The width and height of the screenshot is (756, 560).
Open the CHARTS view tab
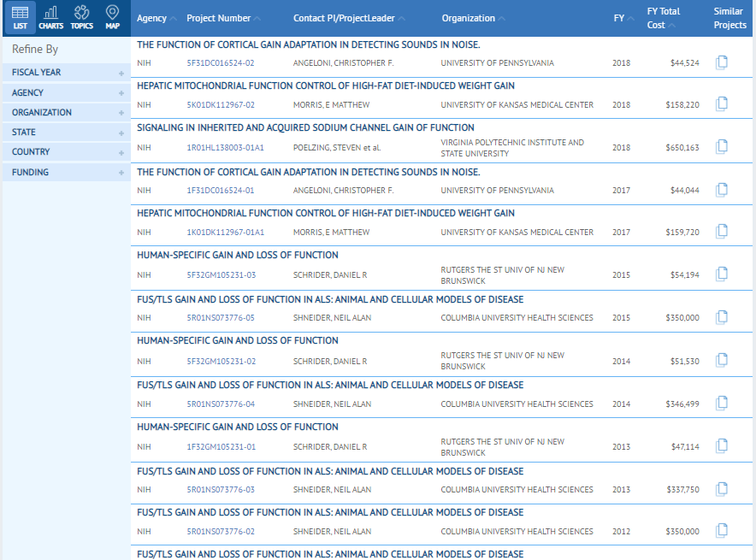[x=50, y=18]
